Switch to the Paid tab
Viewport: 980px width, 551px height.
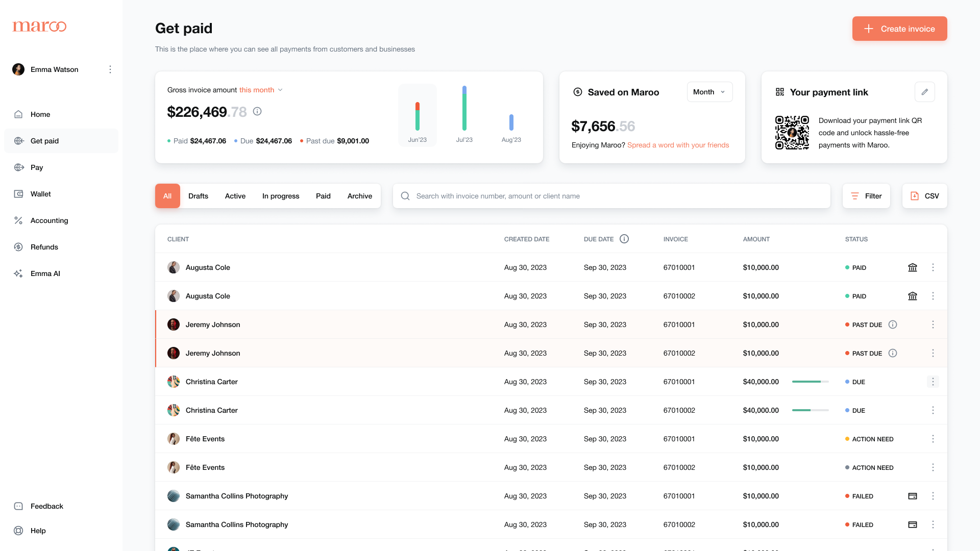[x=323, y=196]
